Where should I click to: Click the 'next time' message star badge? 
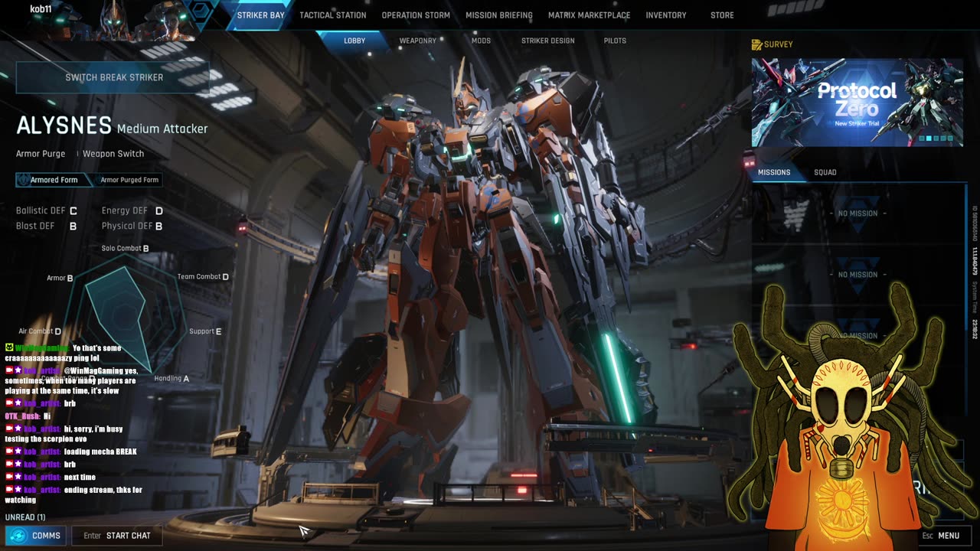coord(18,478)
